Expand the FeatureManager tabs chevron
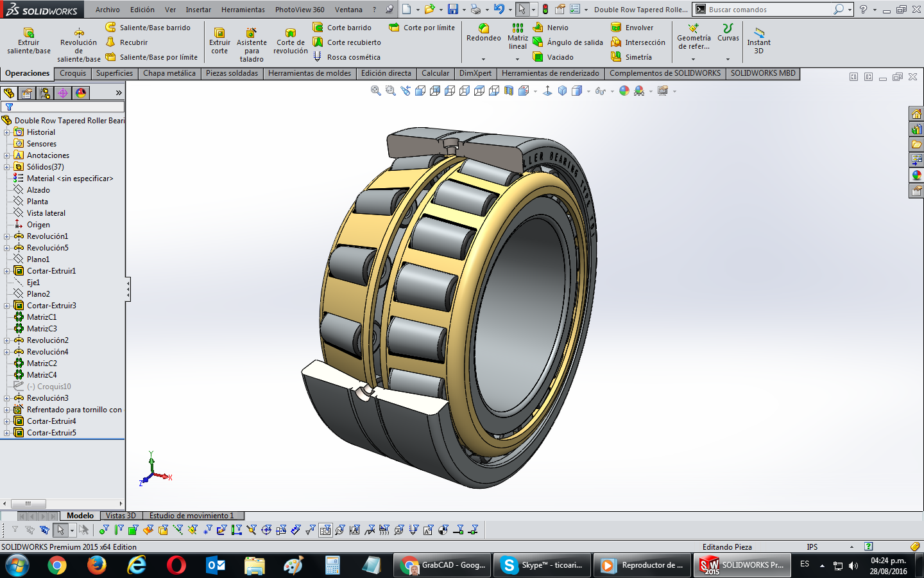 pyautogui.click(x=119, y=93)
